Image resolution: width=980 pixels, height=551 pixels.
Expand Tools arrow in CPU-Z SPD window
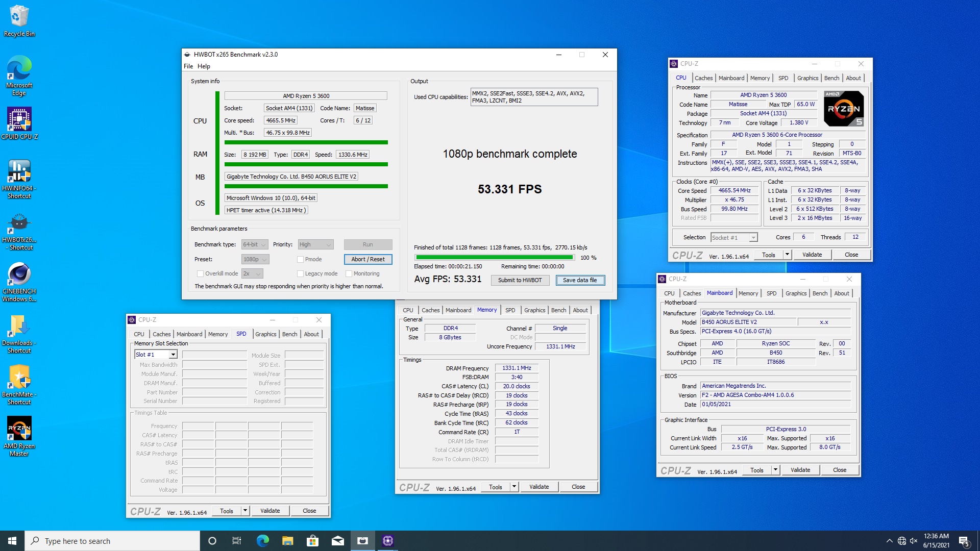[x=245, y=511]
